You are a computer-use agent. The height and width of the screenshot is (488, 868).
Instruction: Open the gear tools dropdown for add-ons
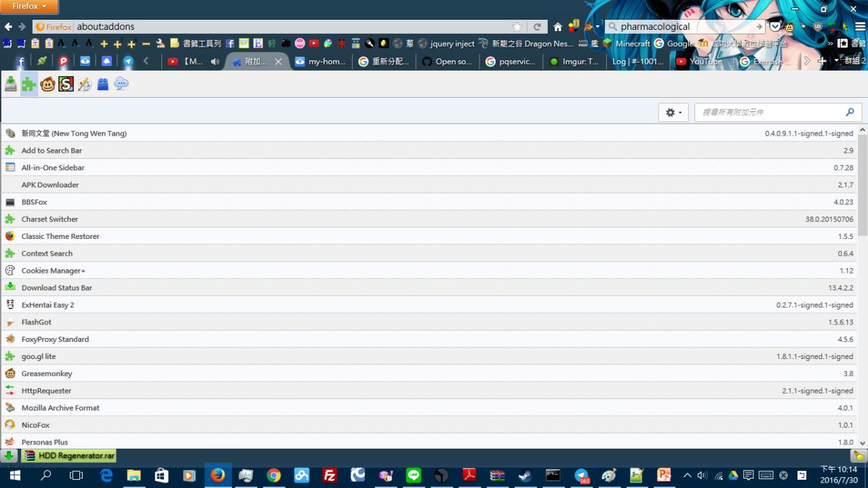(673, 113)
